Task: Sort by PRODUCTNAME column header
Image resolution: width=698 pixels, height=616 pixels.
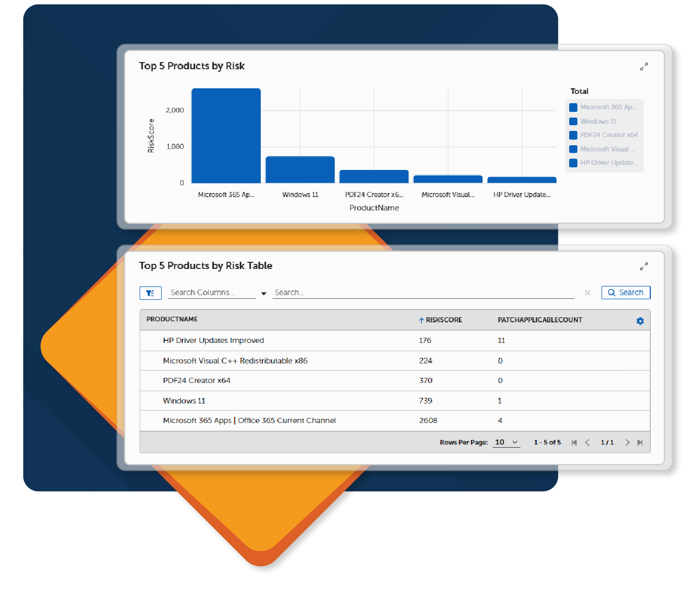Action: 172,319
